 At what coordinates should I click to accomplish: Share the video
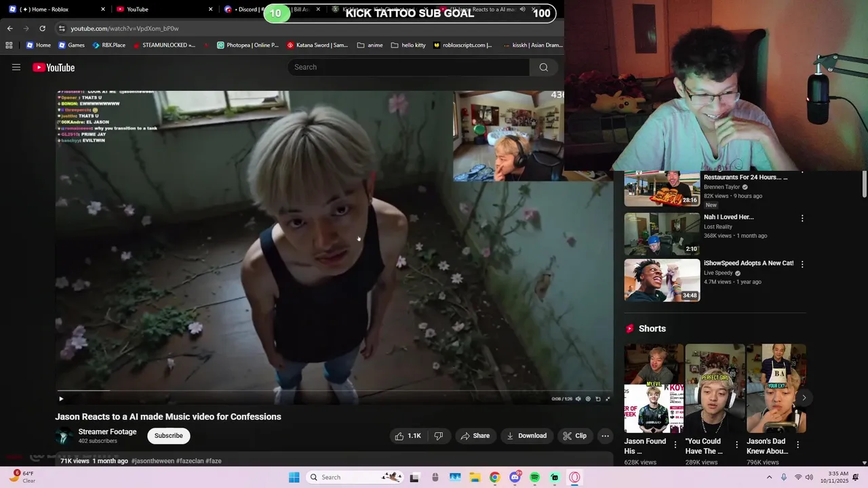pos(475,436)
